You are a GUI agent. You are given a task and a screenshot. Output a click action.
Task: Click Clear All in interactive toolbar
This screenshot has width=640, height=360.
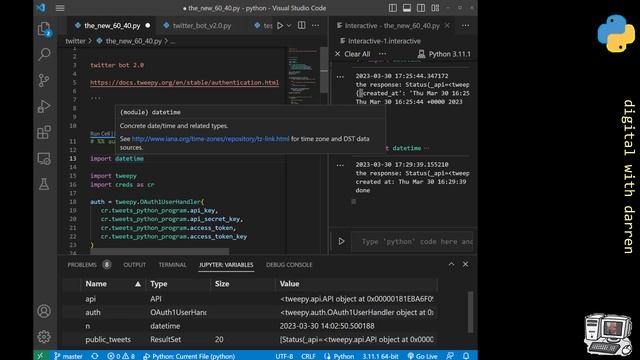(x=353, y=54)
